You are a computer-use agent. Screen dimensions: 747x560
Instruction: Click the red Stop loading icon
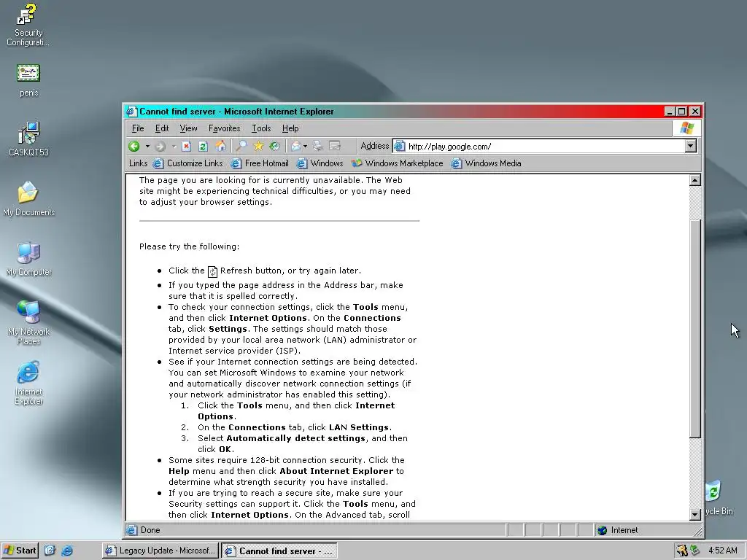(x=186, y=146)
